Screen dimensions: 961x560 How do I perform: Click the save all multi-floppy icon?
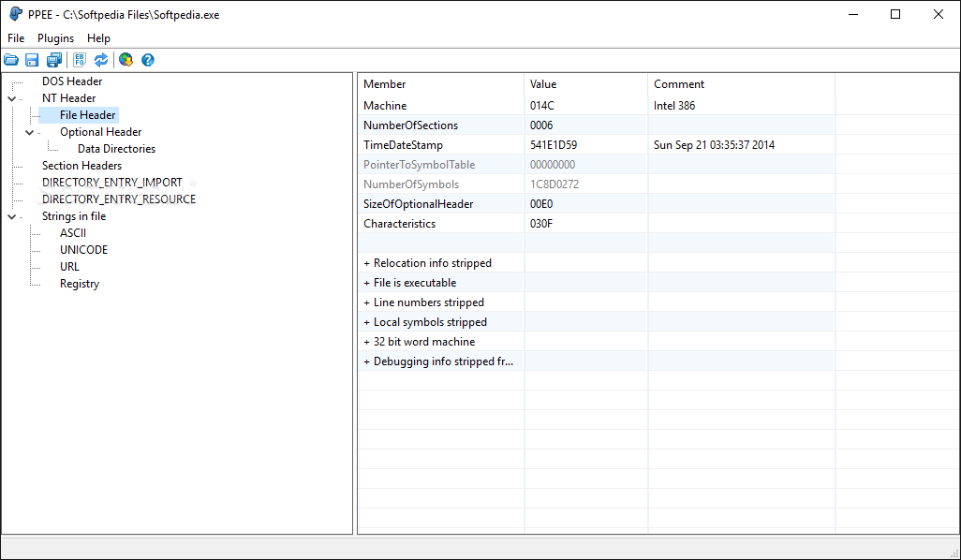pos(54,60)
